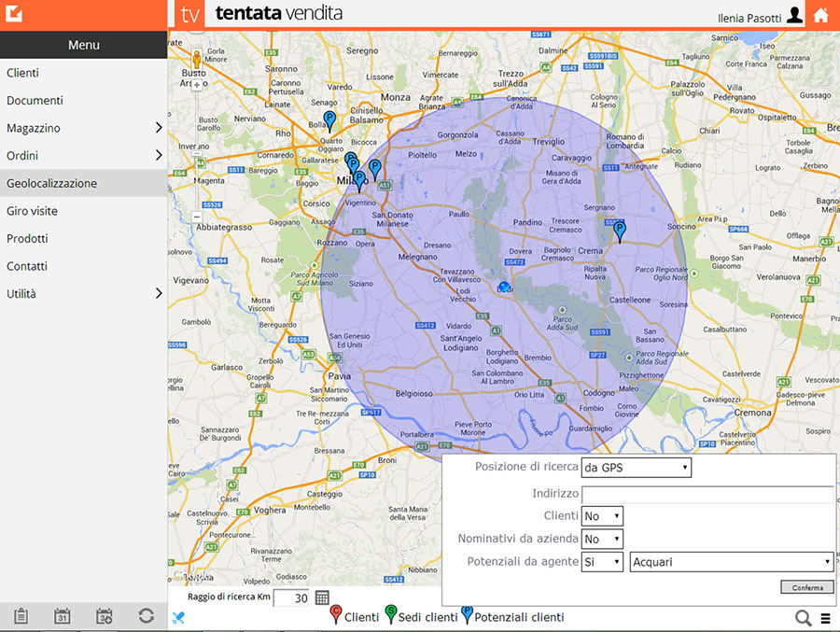This screenshot has height=632, width=840.
Task: Open the clipboard notes icon in sidebar footer
Action: tap(21, 615)
